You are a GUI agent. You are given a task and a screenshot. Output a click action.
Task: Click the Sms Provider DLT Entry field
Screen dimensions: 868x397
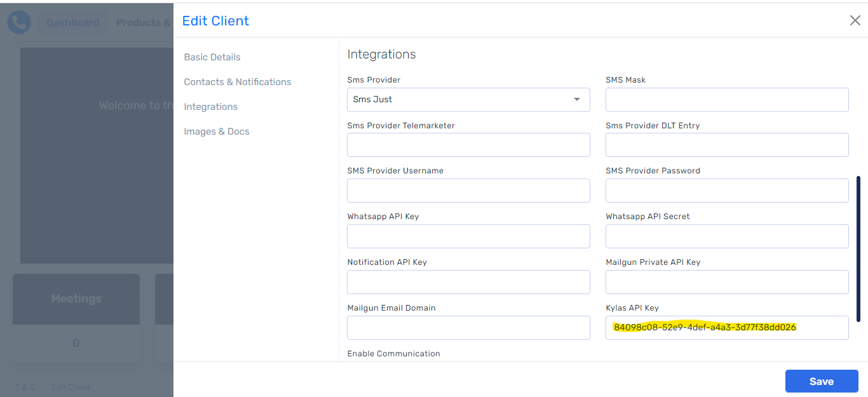726,145
